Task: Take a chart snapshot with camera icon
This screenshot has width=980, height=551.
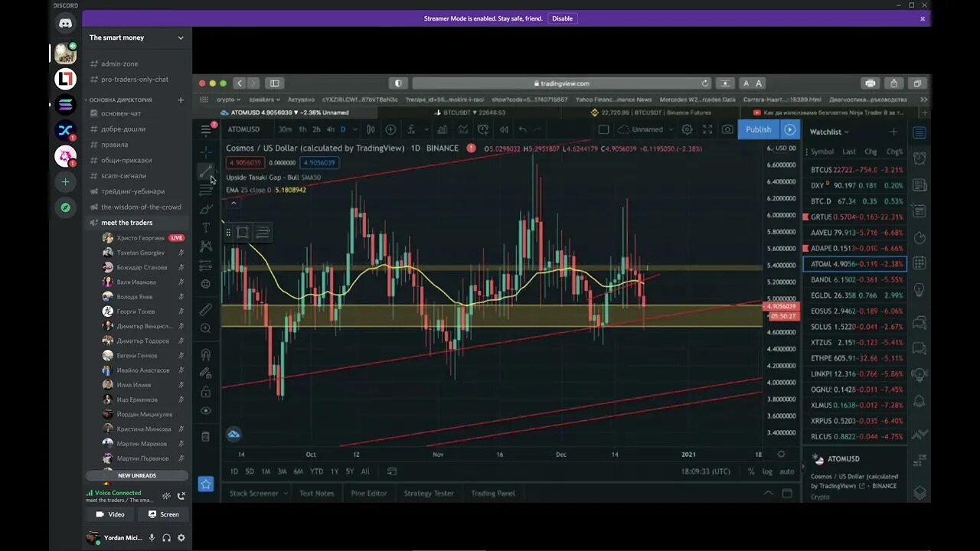Action: [727, 129]
